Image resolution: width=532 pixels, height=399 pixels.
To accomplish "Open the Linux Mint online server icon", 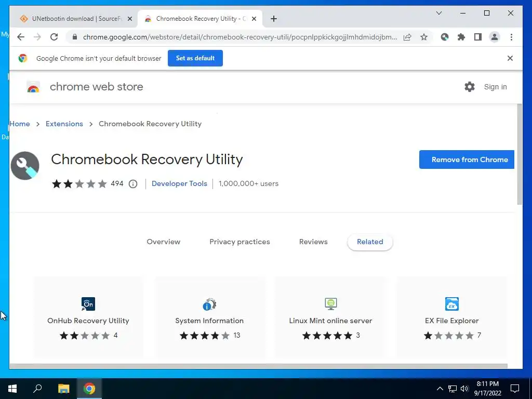I will click(x=331, y=303).
